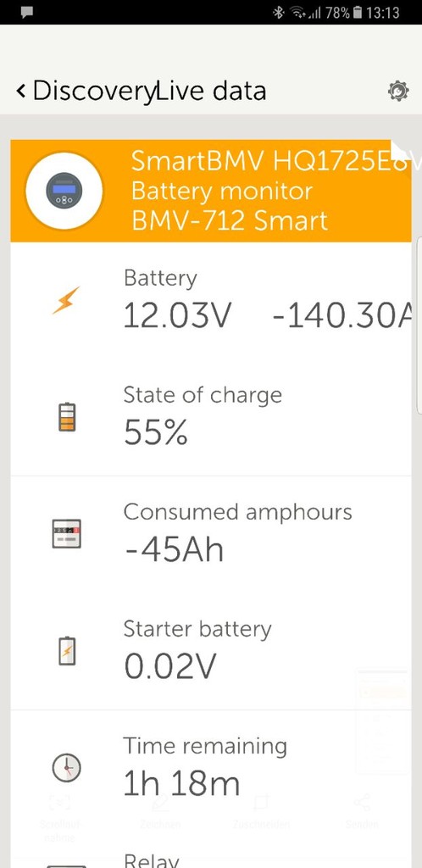Viewport: 422px width, 868px height.
Task: Select the SmartBMV HQ1725E8 device title
Action: [x=270, y=161]
